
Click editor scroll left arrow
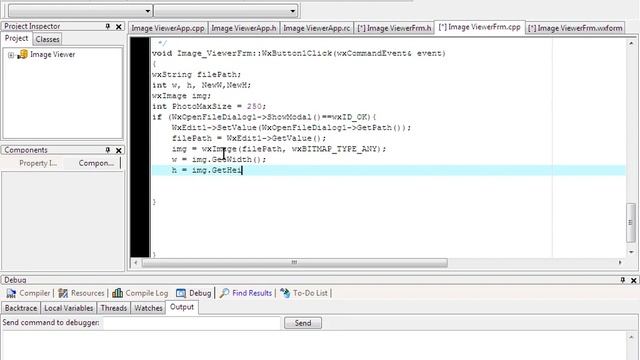(x=136, y=262)
